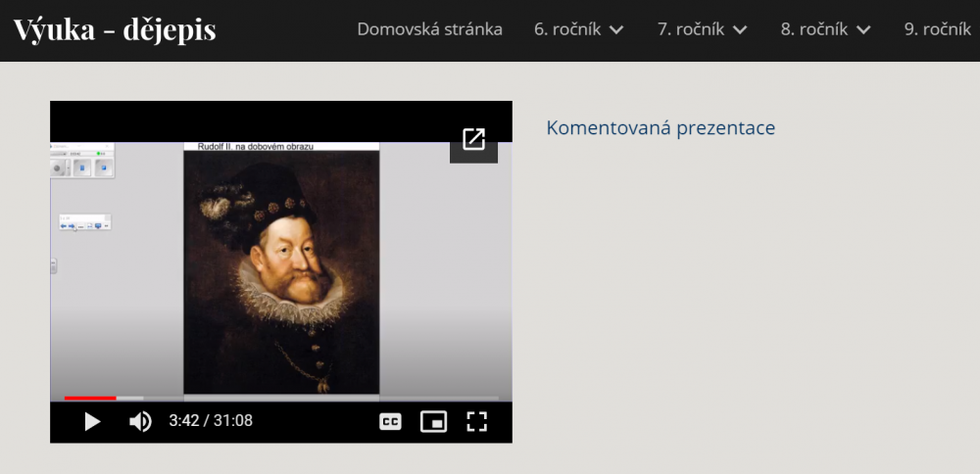Click the Výuka - dějepis site title
This screenshot has width=980, height=474.
pyautogui.click(x=115, y=29)
